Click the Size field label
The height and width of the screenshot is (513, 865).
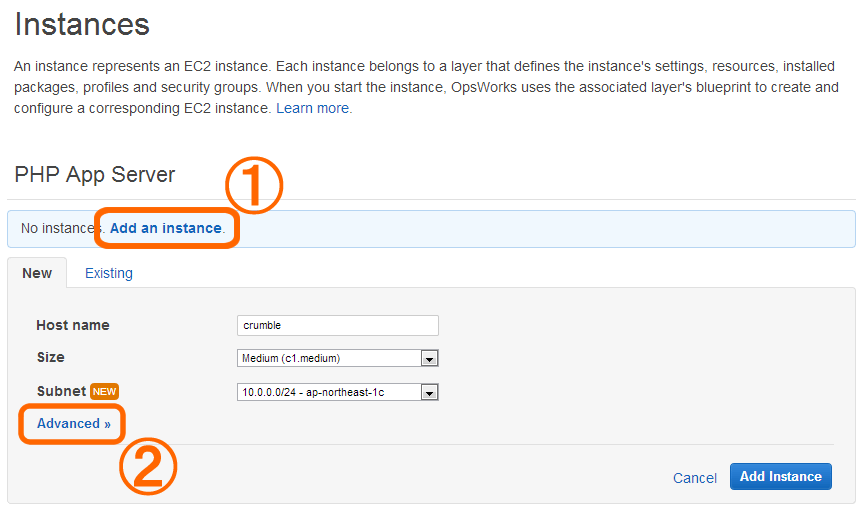pyautogui.click(x=51, y=357)
